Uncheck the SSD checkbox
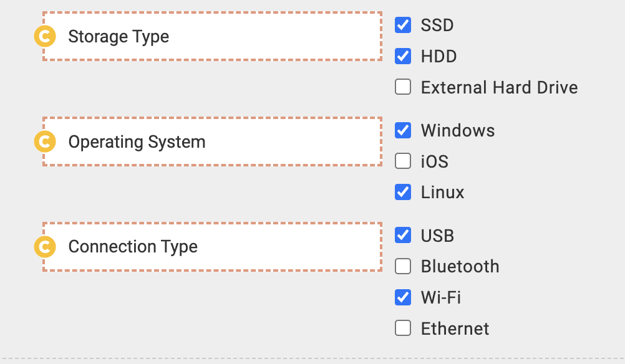Image resolution: width=625 pixels, height=364 pixels. pos(403,25)
